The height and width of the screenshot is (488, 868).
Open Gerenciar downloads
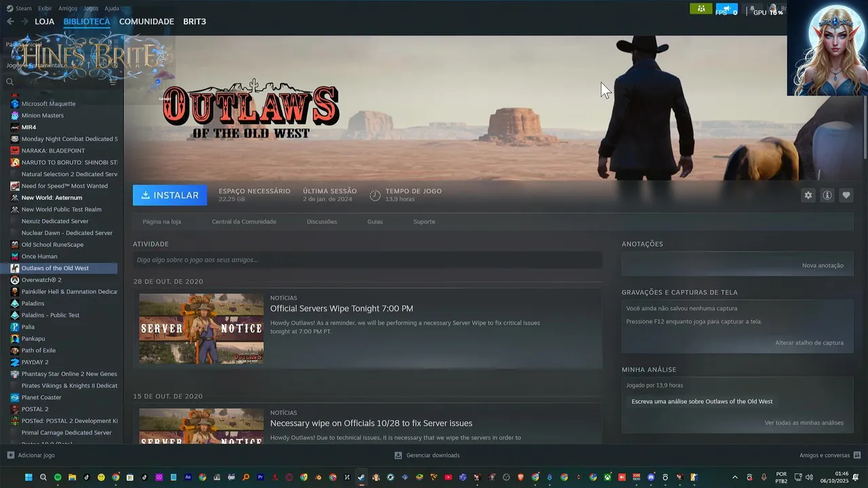point(427,455)
